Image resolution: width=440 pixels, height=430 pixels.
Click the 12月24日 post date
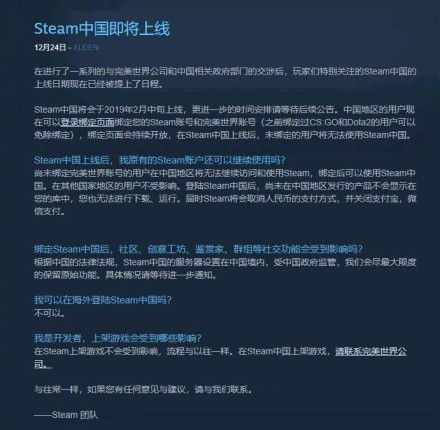[x=50, y=47]
